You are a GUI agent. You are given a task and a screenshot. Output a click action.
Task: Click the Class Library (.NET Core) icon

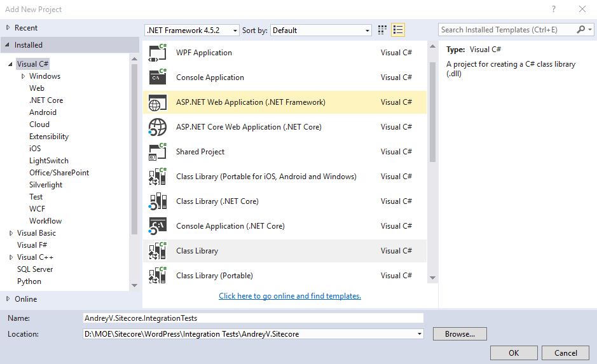157,201
